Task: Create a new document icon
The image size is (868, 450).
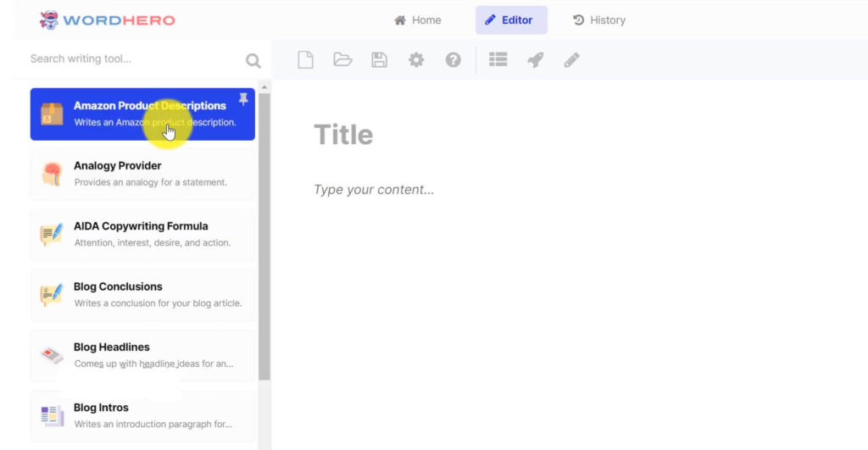Action: [305, 60]
